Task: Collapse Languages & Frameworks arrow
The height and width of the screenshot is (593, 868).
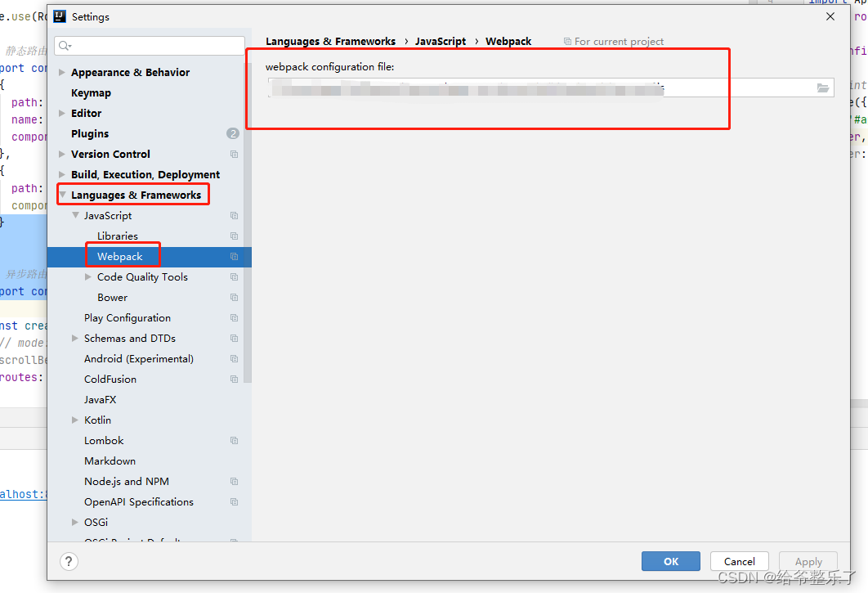Action: 63,195
